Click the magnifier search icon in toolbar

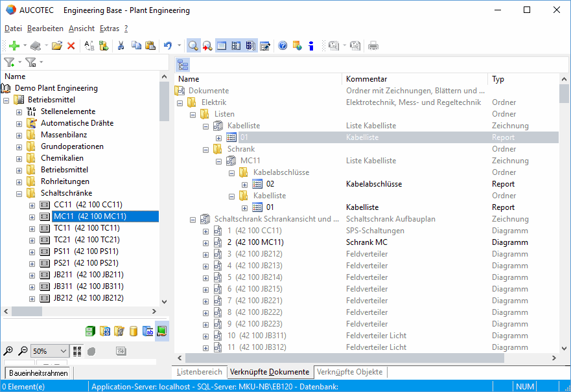(193, 45)
